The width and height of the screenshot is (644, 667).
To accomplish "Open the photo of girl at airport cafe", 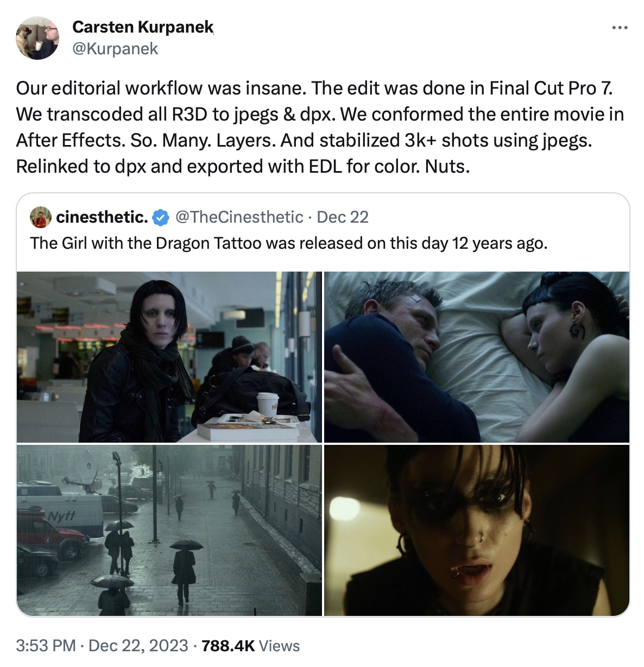I will point(169,357).
